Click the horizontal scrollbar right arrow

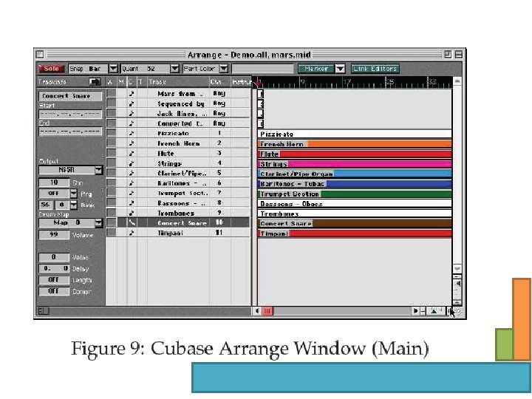point(415,311)
